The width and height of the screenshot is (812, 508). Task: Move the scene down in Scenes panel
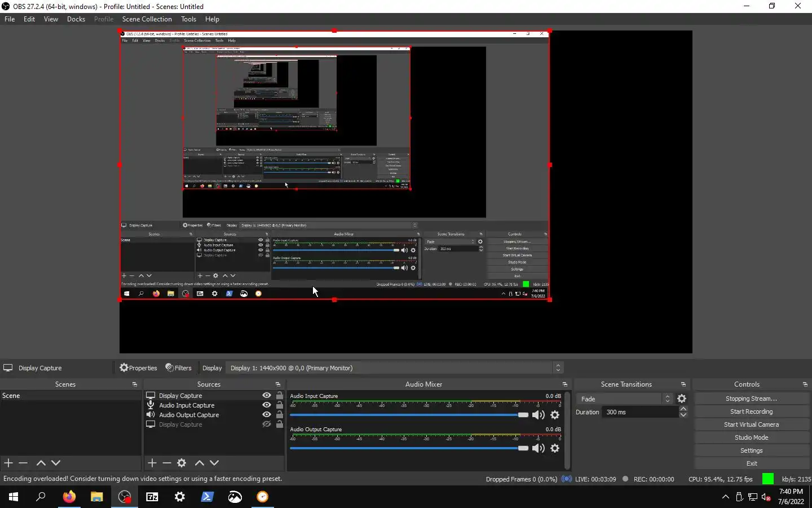coord(56,463)
